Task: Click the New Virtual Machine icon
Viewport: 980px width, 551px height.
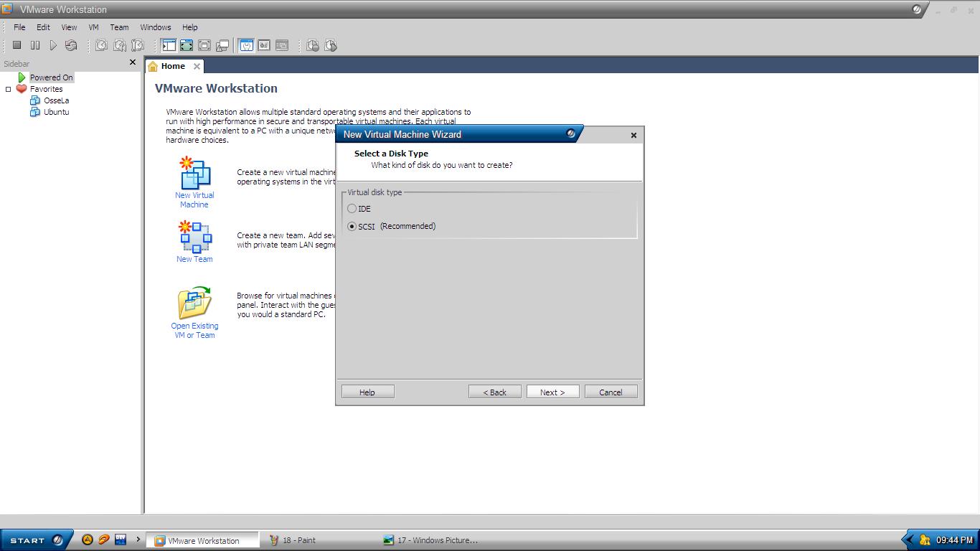Action: pos(194,173)
